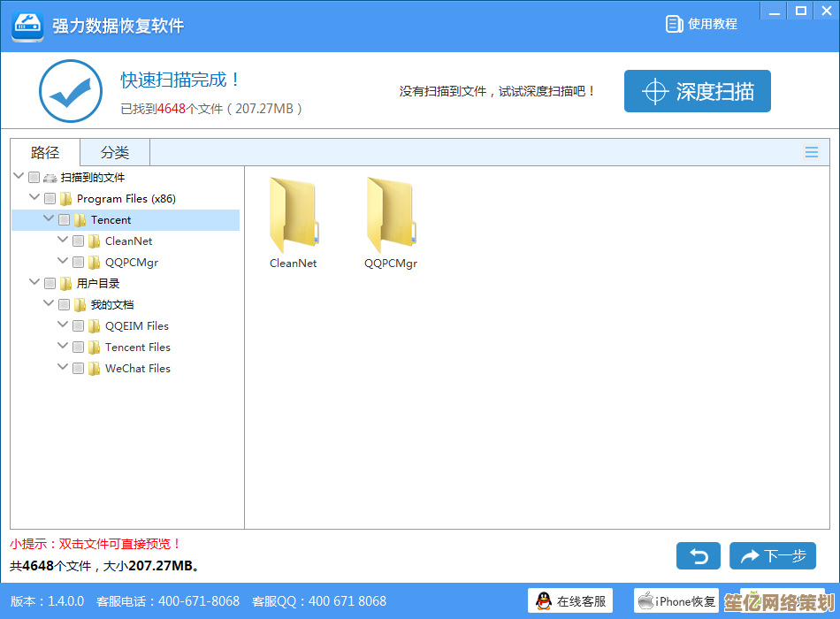Switch to the 分类 category tab
The height and width of the screenshot is (619, 840).
pyautogui.click(x=114, y=152)
